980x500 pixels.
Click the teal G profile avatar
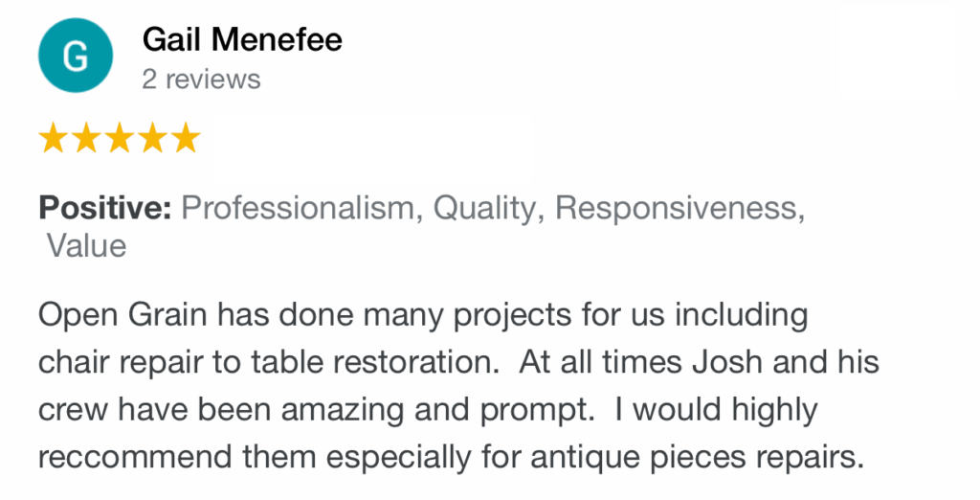pos(76,56)
